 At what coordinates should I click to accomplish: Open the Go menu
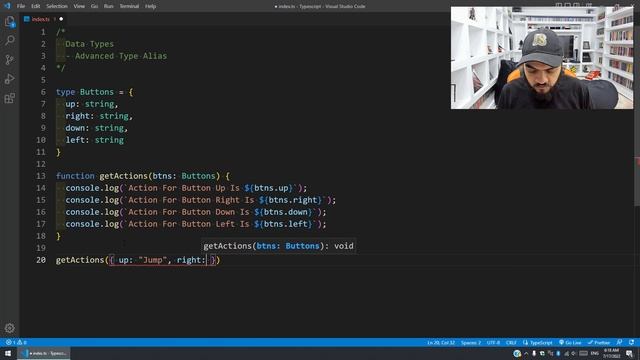pyautogui.click(x=94, y=6)
